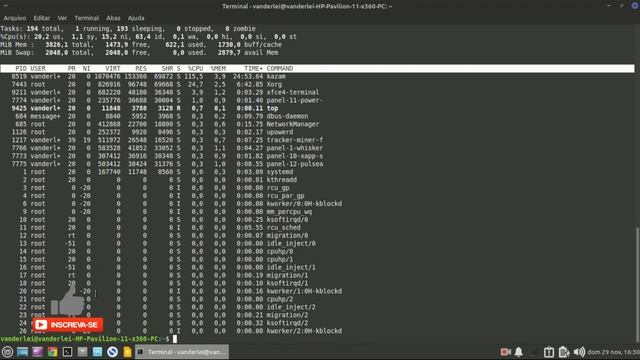640x360 pixels.
Task: Click the kazam process row
Action: coord(318,76)
